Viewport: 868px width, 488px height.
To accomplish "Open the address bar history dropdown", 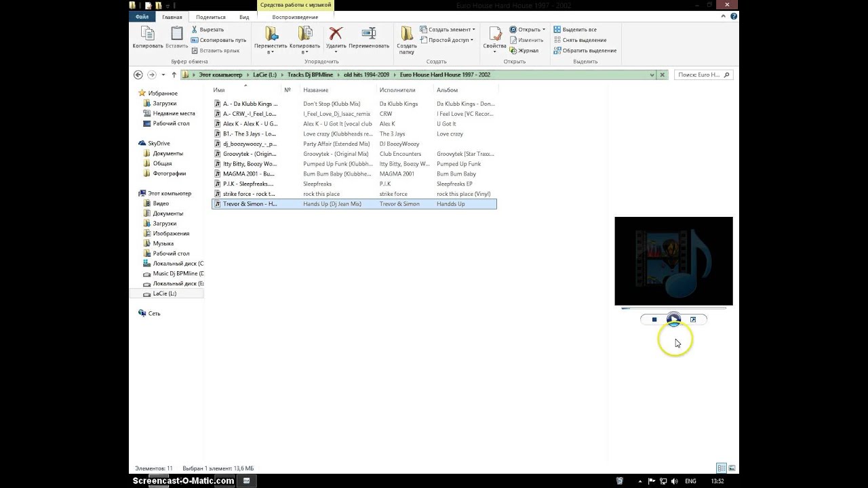I will point(652,75).
